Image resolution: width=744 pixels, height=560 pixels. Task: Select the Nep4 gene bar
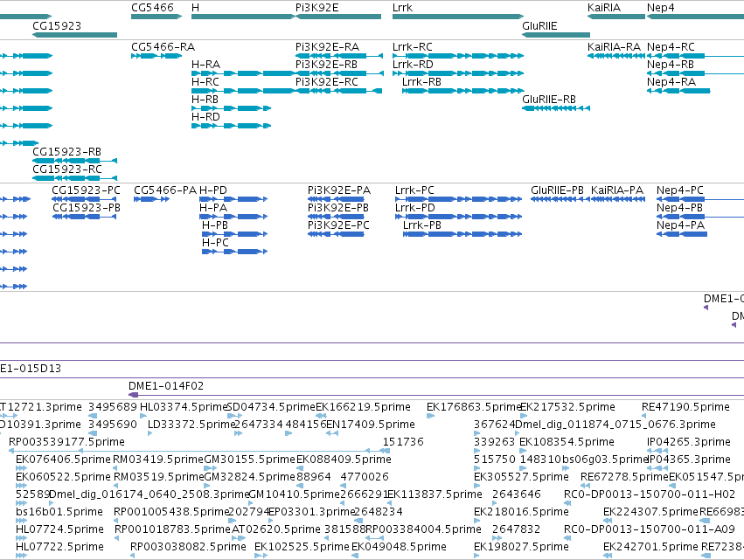(696, 17)
